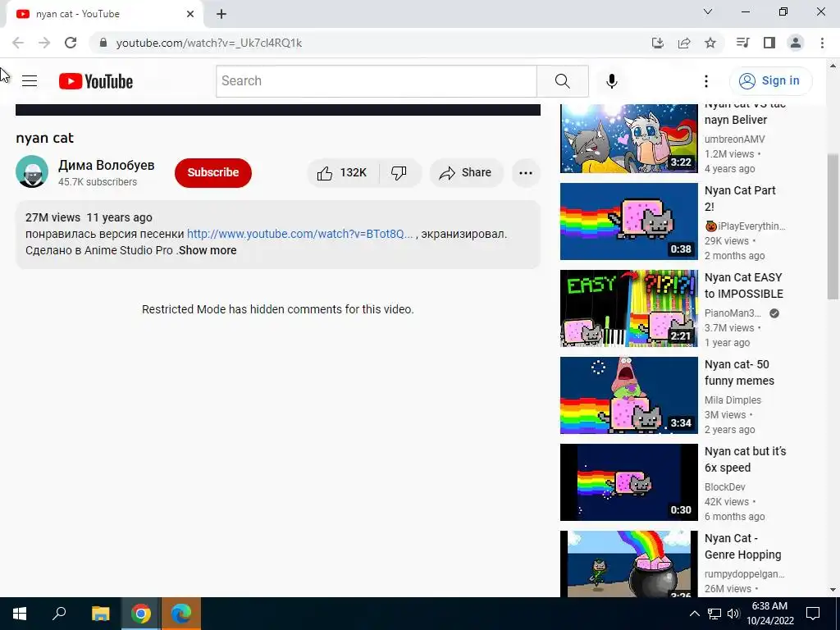Image resolution: width=840 pixels, height=630 pixels.
Task: Open Nyan Cat - Genre Hopping thumbnail
Action: click(629, 564)
